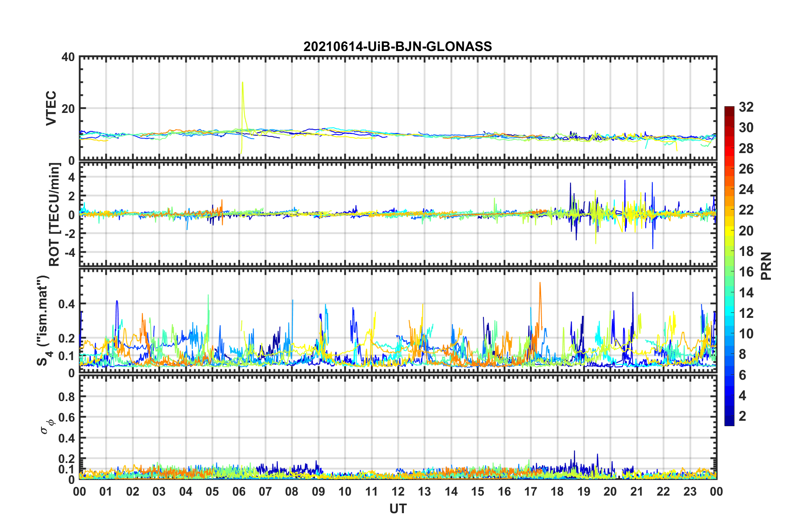This screenshot has height=532, width=796.
Task: Click the plot title 20210614-UiB-BJN-GLONASS
Action: click(398, 46)
